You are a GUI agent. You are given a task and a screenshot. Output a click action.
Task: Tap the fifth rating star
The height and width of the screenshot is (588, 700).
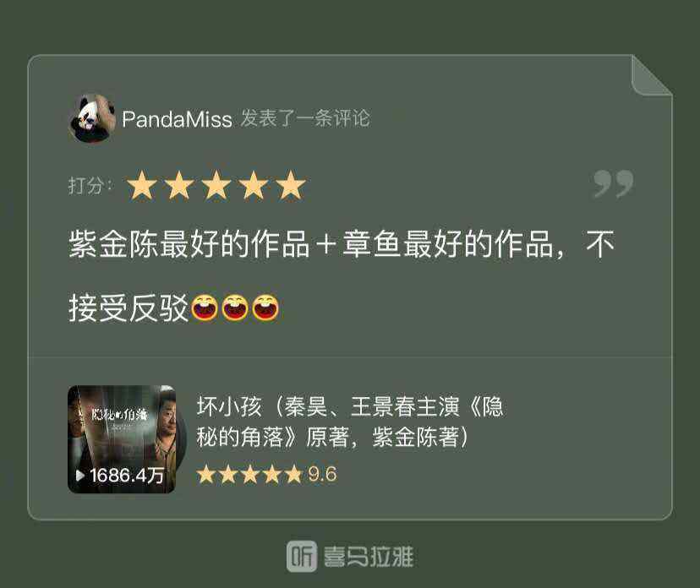coord(291,185)
